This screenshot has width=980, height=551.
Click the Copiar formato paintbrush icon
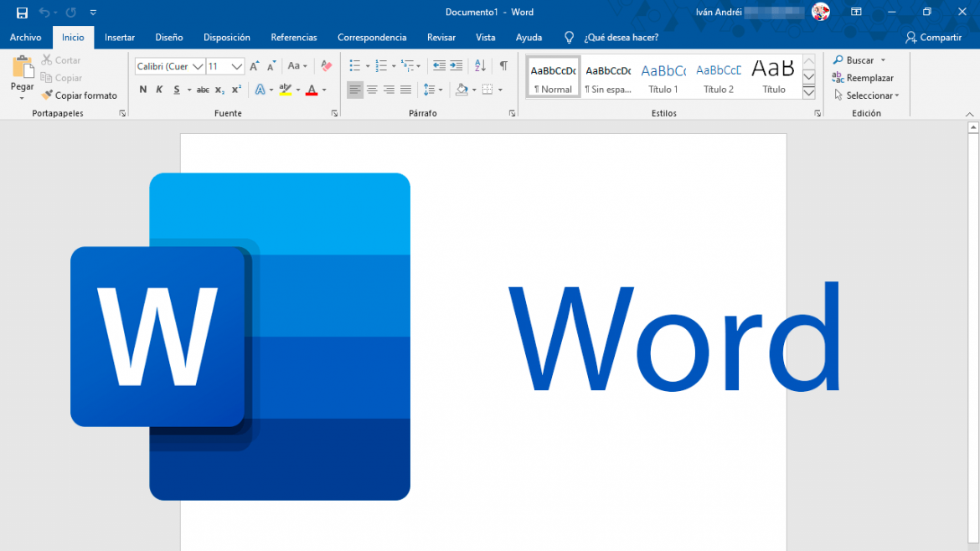point(48,95)
